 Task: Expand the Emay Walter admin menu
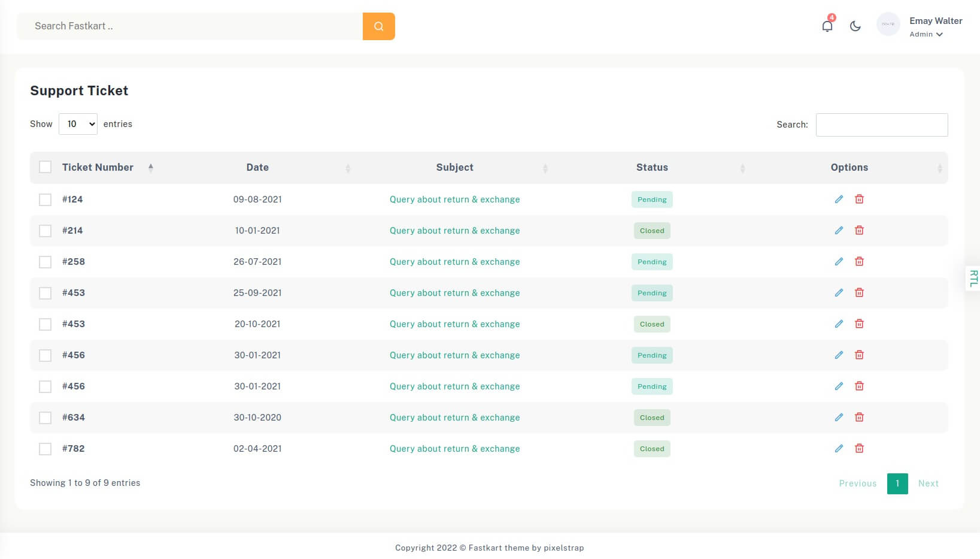tap(935, 27)
